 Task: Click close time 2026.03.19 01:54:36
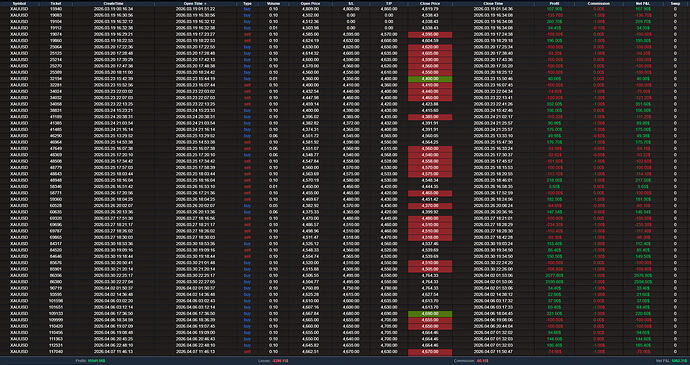(493, 8)
